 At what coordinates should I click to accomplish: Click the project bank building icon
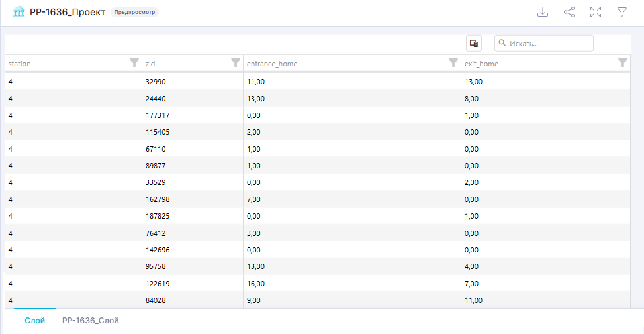19,12
